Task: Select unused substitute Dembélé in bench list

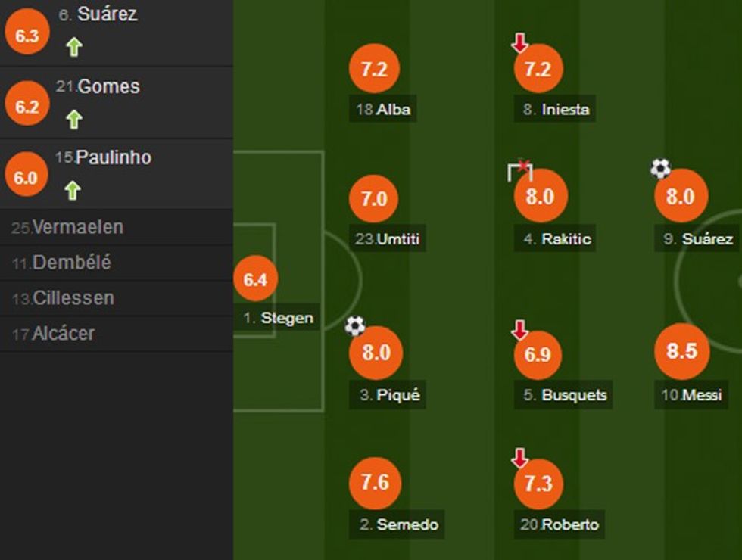Action: click(x=62, y=263)
